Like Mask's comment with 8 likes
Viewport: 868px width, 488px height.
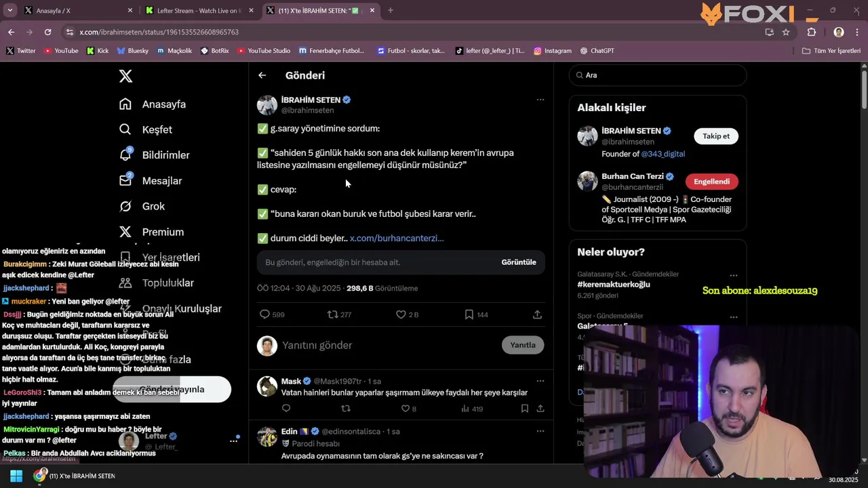(406, 409)
